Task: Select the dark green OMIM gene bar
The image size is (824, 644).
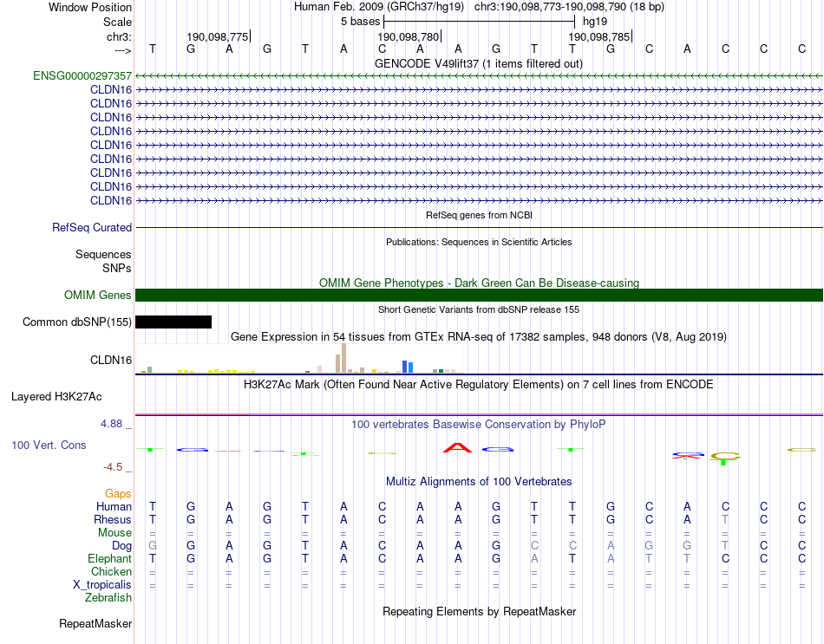Action: point(479,296)
